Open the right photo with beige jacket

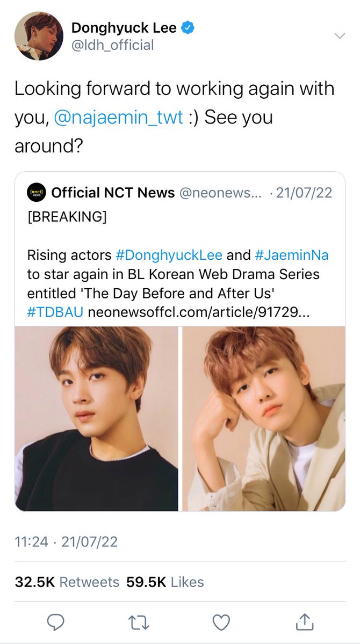point(264,419)
